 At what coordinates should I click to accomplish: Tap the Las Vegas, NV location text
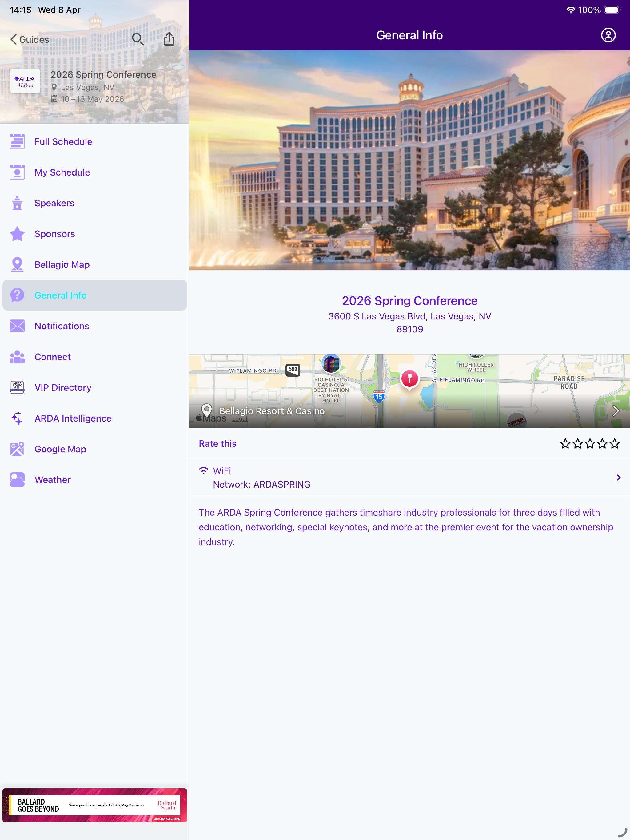pyautogui.click(x=87, y=87)
